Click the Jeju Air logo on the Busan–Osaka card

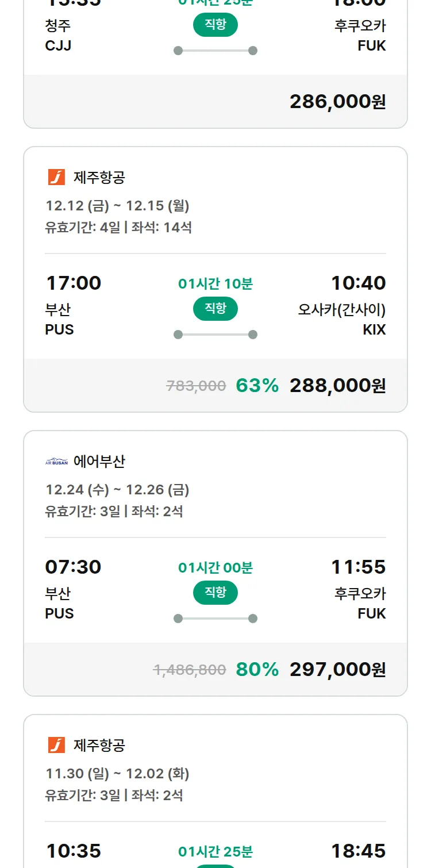tap(56, 177)
